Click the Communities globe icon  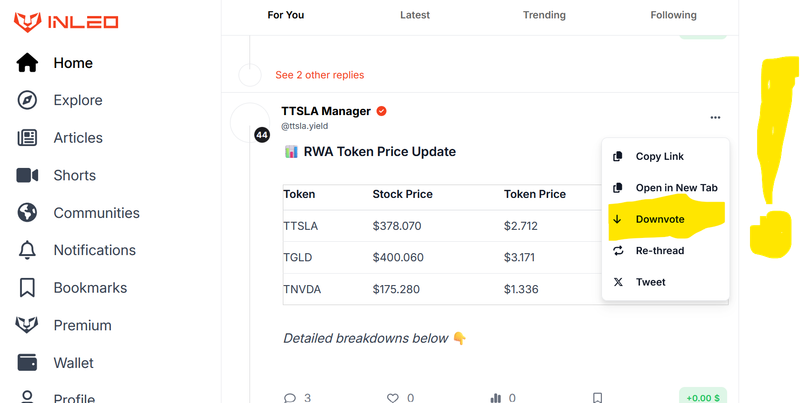[27, 213]
